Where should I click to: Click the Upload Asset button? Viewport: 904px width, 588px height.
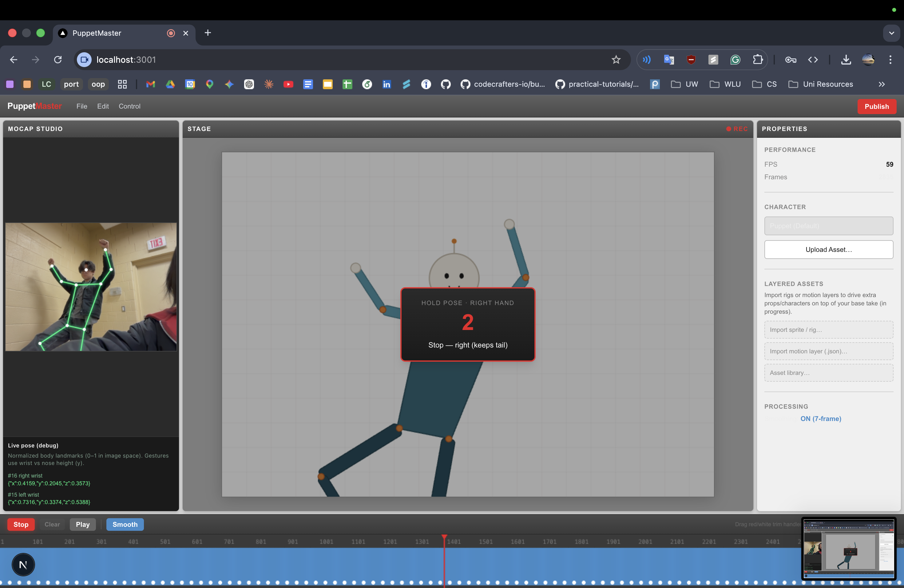click(x=828, y=249)
